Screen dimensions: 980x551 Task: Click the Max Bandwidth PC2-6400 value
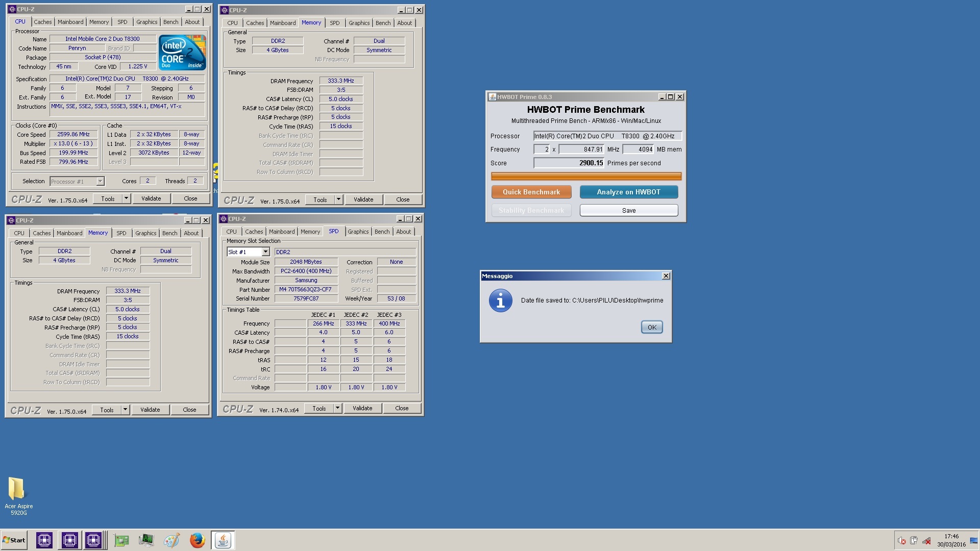click(x=306, y=271)
